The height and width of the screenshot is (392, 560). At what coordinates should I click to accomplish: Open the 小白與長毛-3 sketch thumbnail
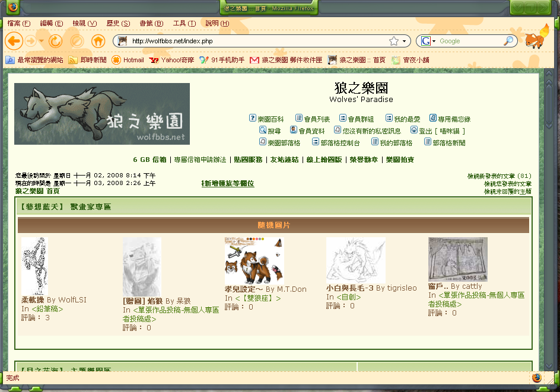[356, 260]
